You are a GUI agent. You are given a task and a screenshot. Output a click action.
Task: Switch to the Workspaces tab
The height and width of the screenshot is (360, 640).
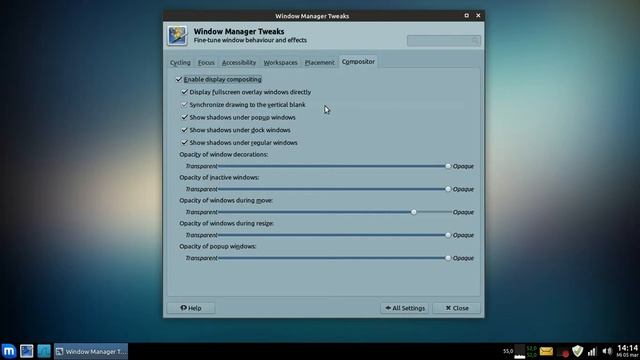[x=280, y=62]
